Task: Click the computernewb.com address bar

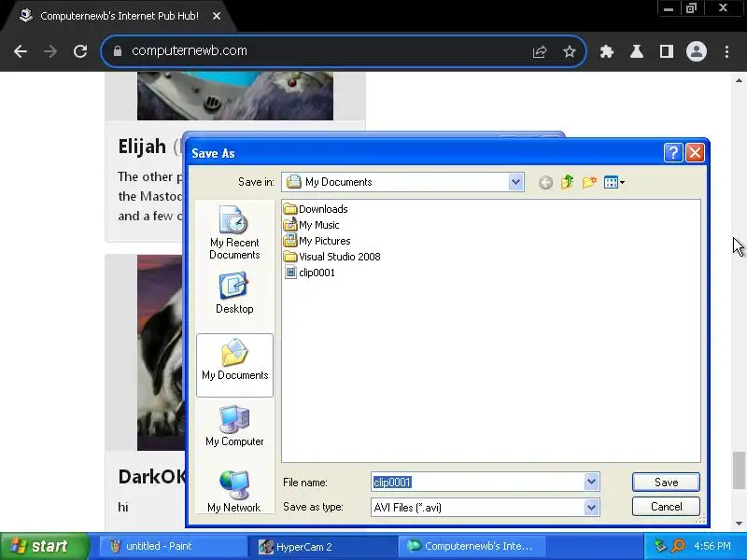Action: [329, 51]
